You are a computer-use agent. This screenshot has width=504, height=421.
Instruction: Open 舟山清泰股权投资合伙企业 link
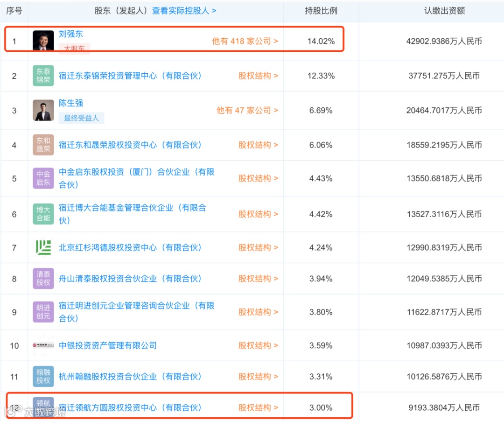(130, 279)
